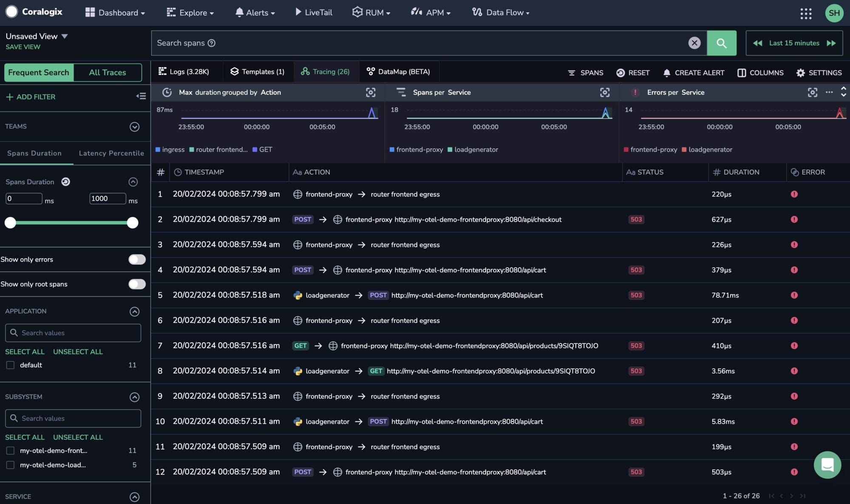Switch to the Templates (1) tab
The height and width of the screenshot is (504, 850).
tap(257, 72)
